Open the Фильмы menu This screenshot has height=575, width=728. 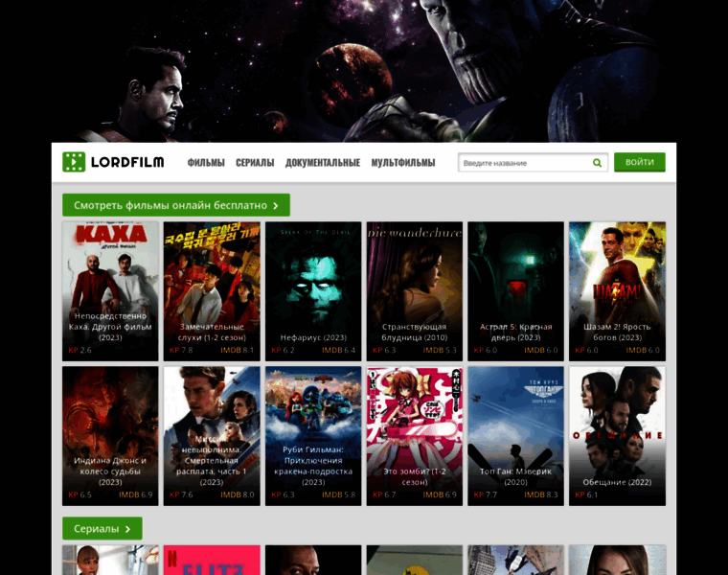(x=206, y=163)
